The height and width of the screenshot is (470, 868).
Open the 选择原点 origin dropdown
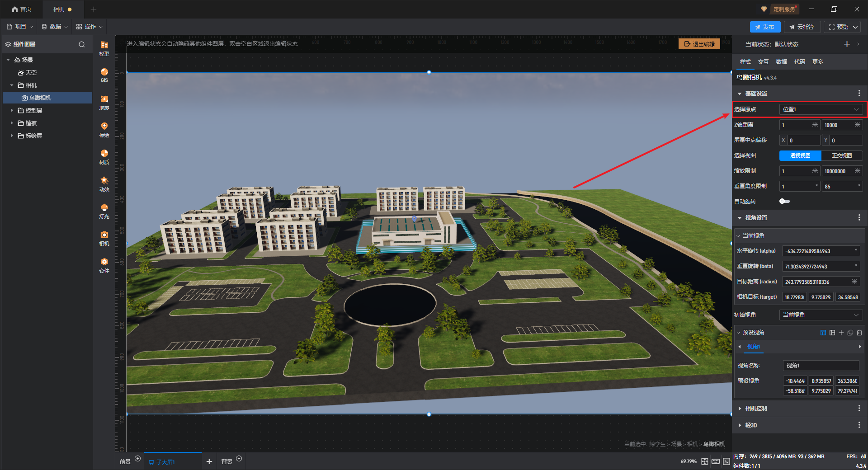click(x=820, y=109)
